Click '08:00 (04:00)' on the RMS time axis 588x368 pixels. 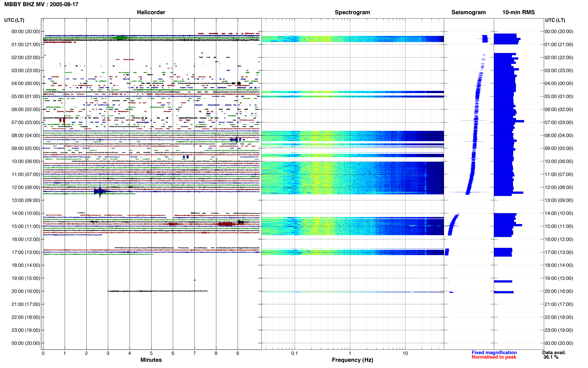click(559, 135)
